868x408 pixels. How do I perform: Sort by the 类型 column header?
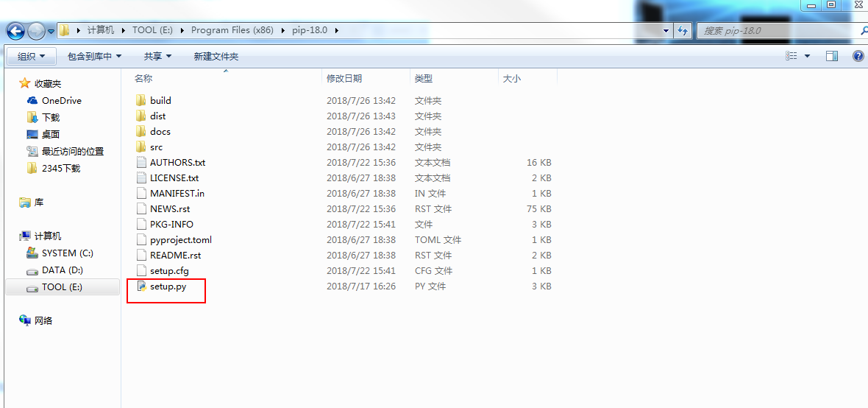[x=424, y=79]
